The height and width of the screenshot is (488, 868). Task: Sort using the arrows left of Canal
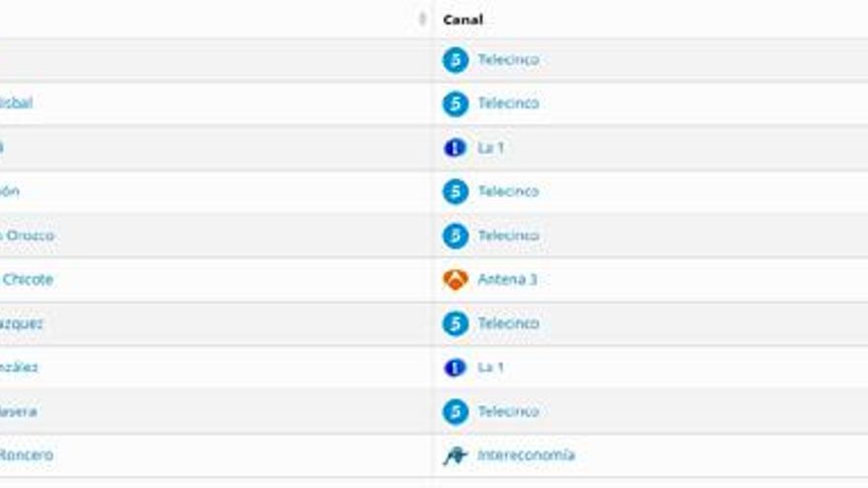[x=422, y=19]
